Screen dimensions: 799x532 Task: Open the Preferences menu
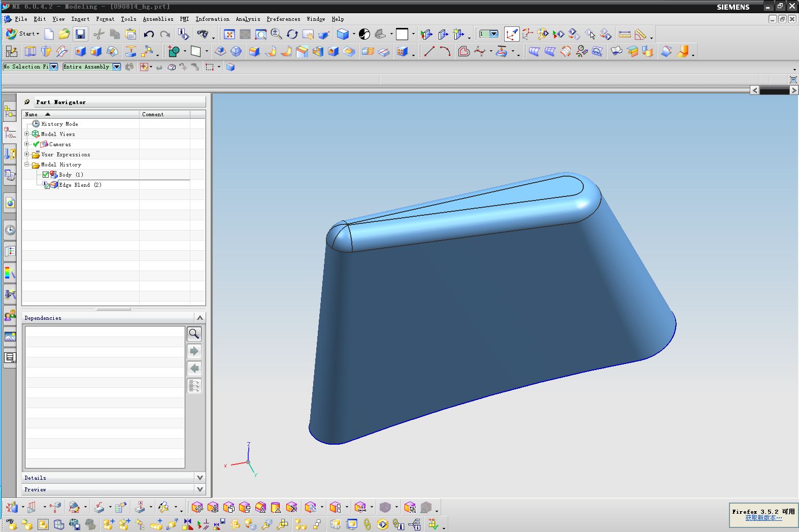[283, 19]
